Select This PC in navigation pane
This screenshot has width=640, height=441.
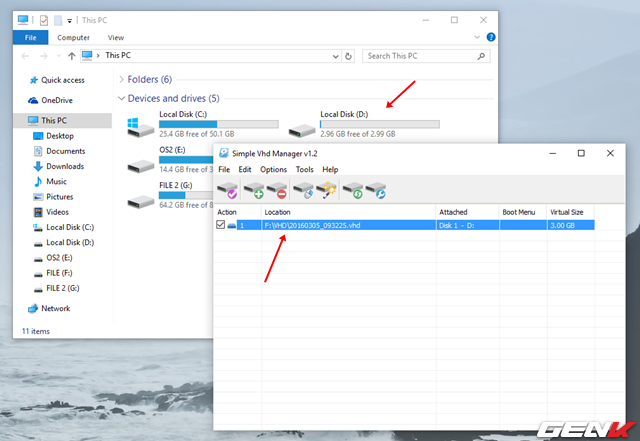point(62,120)
